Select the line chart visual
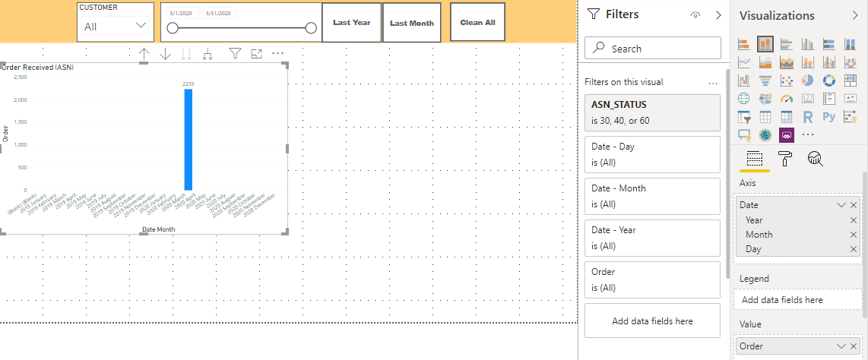Viewport: 868px width, 360px height. tap(745, 62)
